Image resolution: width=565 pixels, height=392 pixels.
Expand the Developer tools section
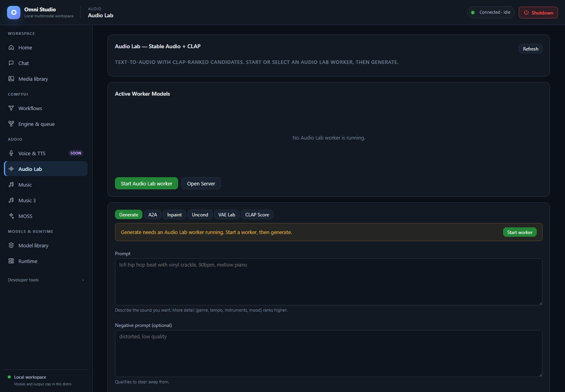(46, 280)
